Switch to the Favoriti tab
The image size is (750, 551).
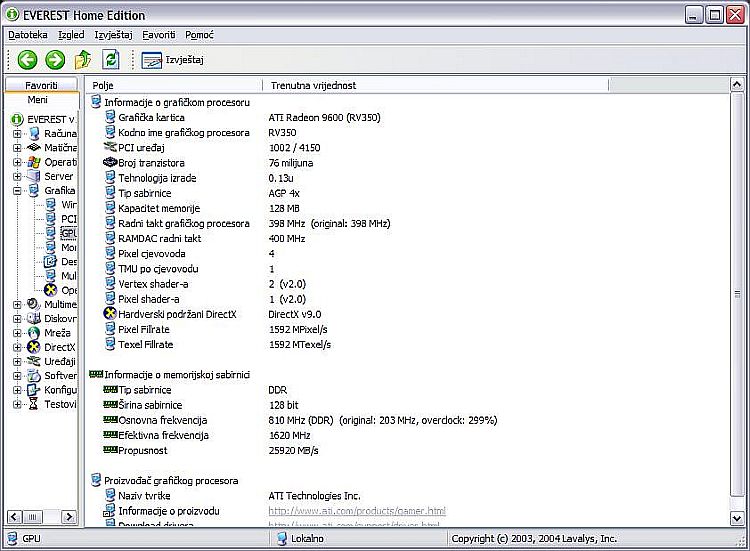(x=42, y=86)
